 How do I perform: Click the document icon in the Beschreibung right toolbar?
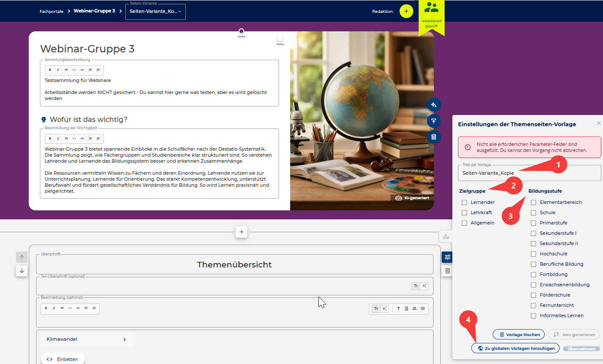click(x=406, y=309)
